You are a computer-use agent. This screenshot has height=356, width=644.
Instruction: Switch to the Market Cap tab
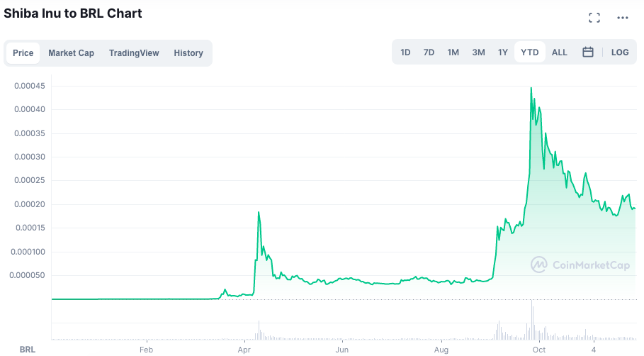[x=71, y=53]
